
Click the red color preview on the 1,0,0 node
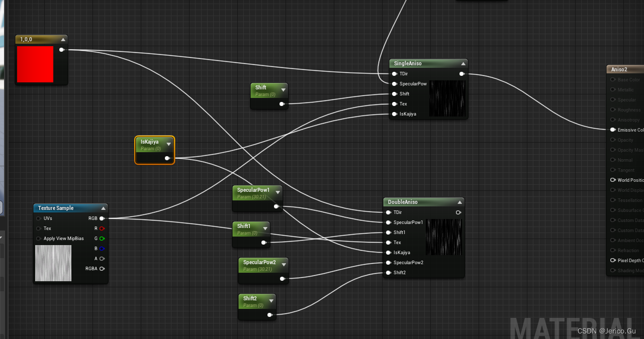(35, 64)
